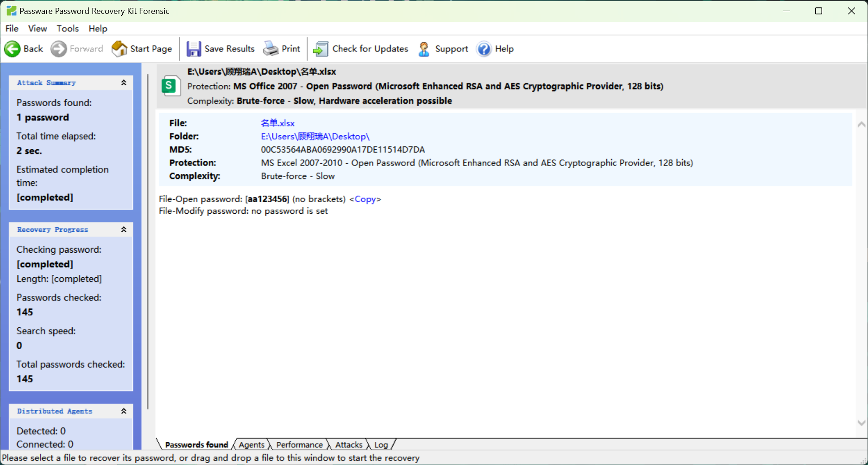Viewport: 868px width, 465px height.
Task: Click the Print printer icon
Action: point(271,49)
